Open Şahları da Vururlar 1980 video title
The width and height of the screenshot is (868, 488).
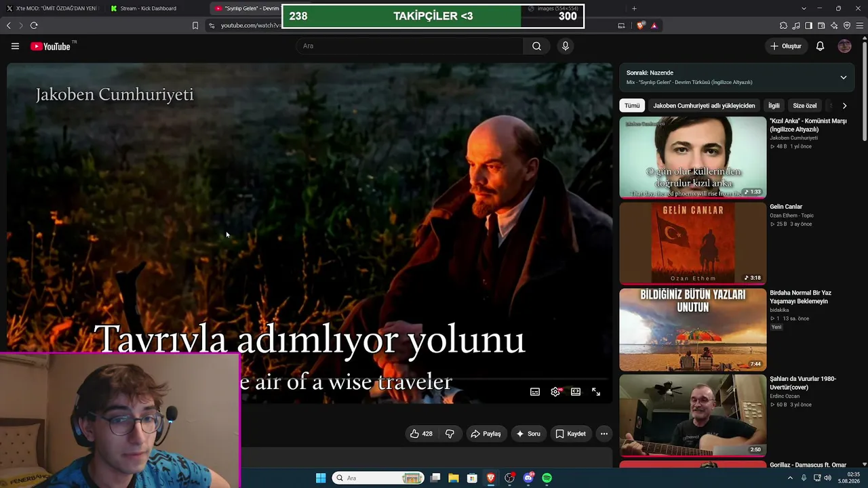[803, 383]
